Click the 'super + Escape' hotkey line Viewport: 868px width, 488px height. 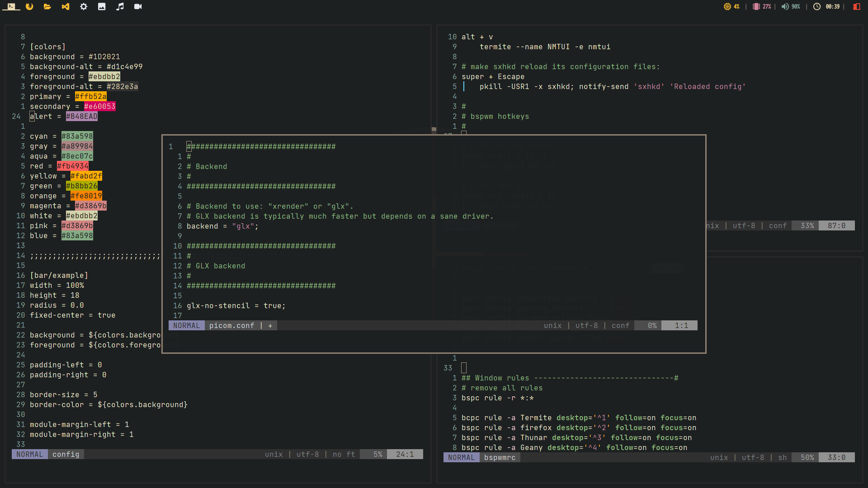click(493, 77)
